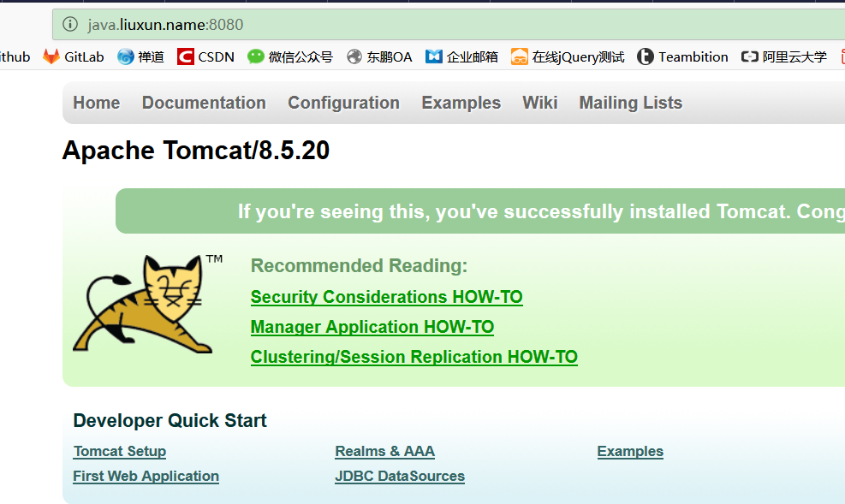Image resolution: width=845 pixels, height=504 pixels.
Task: Open the CSDN bookmark icon
Action: click(x=186, y=56)
